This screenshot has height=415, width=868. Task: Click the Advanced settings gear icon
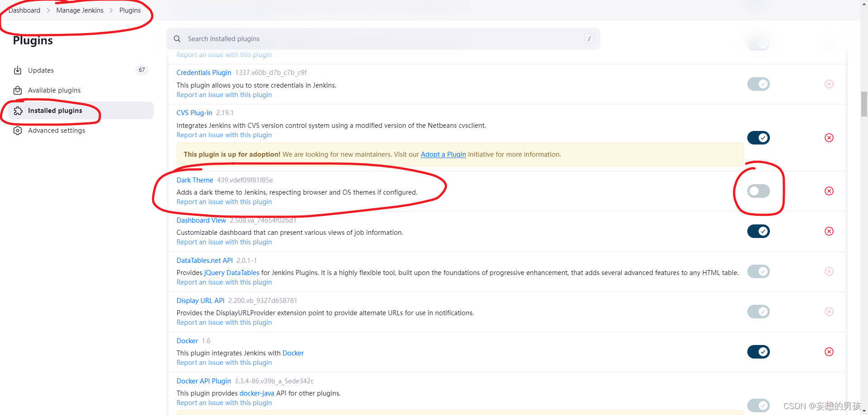(18, 131)
